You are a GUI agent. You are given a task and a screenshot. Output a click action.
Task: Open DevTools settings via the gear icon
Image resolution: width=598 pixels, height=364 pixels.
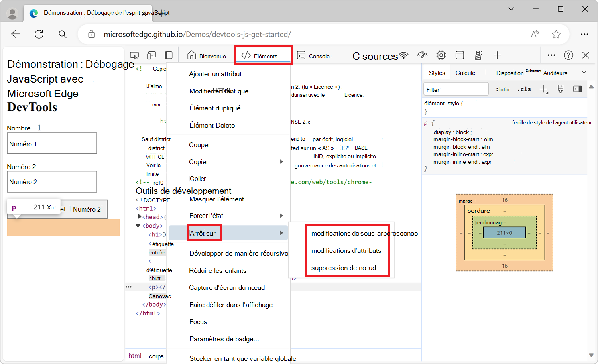tap(441, 55)
